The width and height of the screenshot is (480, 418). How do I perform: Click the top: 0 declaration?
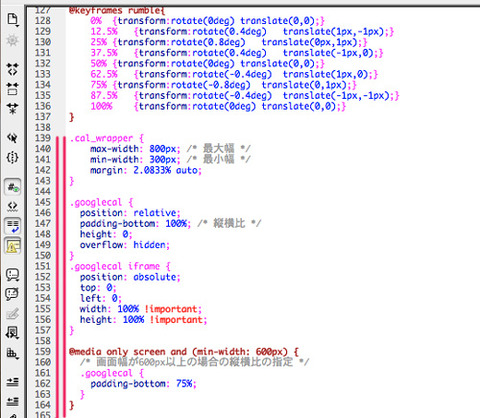point(98,288)
